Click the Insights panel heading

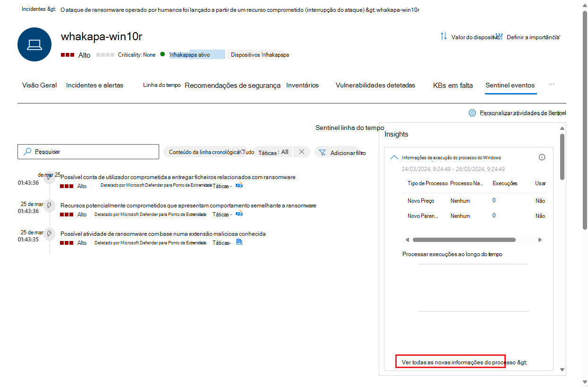[396, 134]
